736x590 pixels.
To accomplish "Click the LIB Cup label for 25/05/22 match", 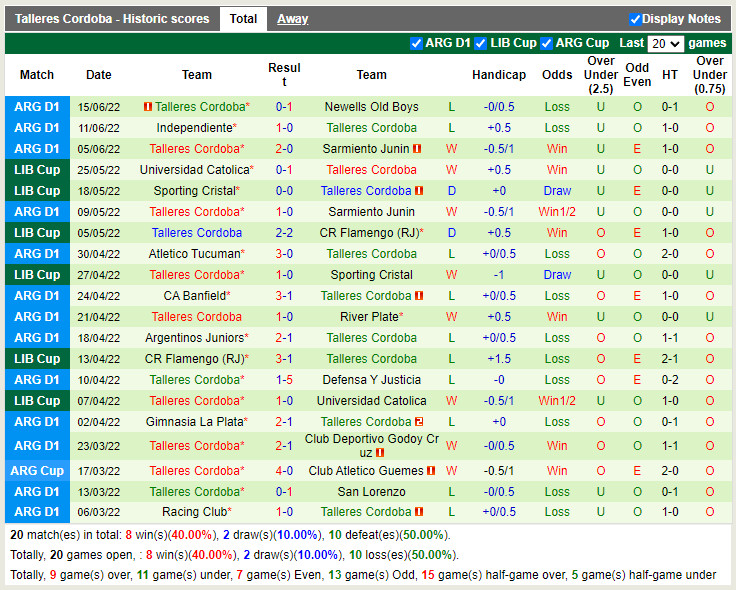I will [x=37, y=170].
